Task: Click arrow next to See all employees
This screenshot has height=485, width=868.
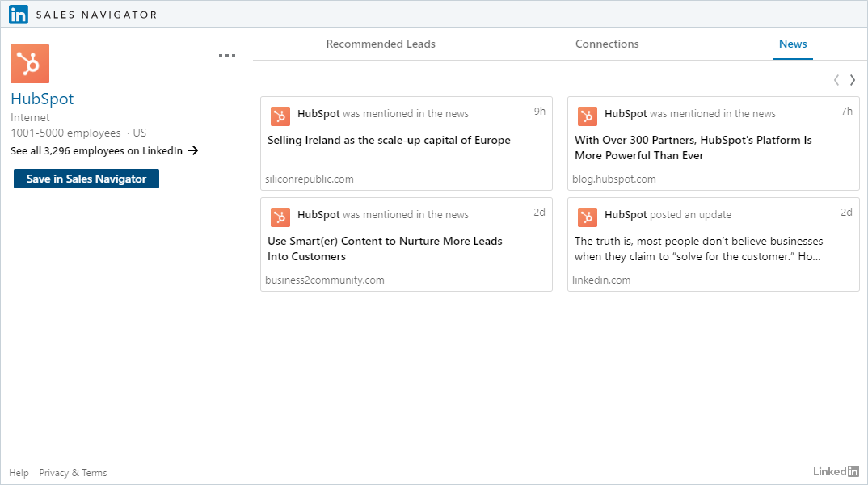Action: 192,150
